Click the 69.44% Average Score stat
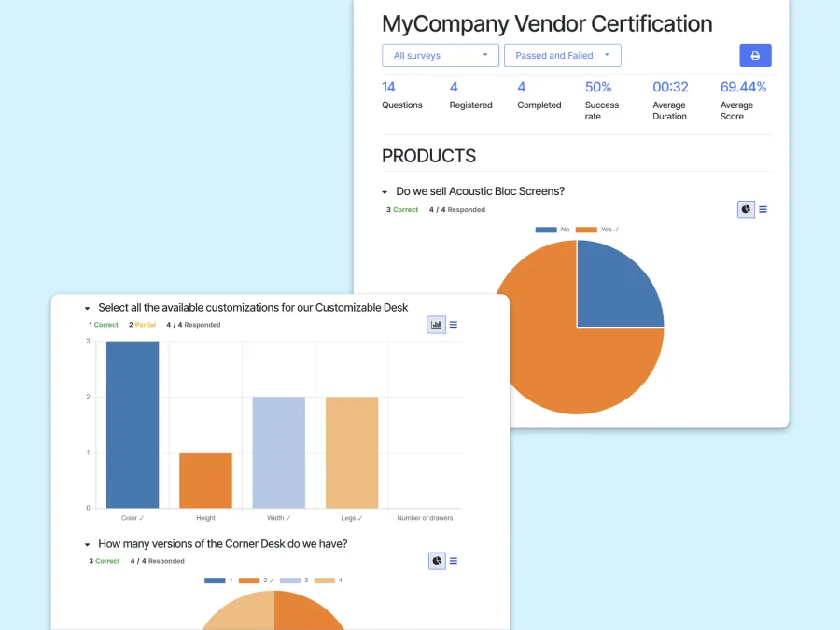This screenshot has width=840, height=630. tap(743, 87)
